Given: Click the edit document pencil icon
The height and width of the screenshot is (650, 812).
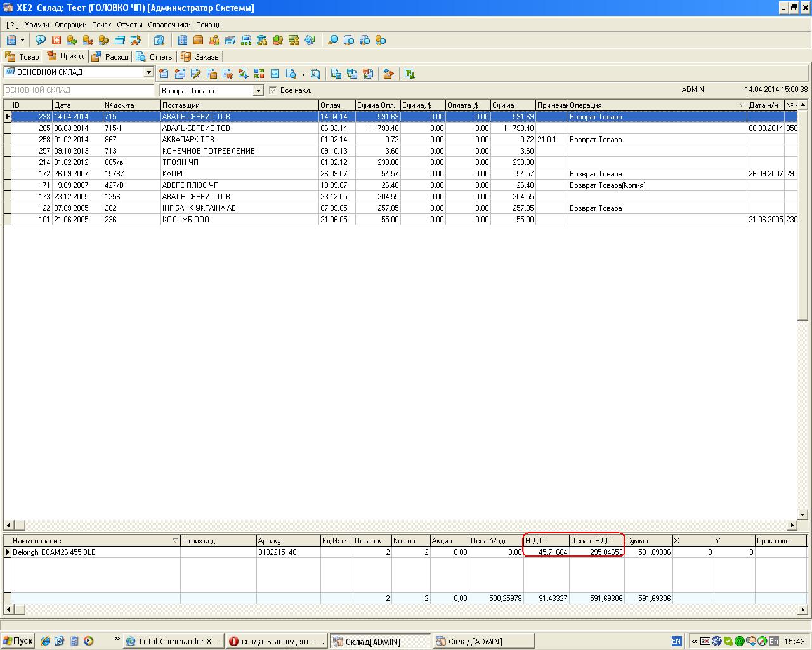Looking at the screenshot, I should (196, 74).
